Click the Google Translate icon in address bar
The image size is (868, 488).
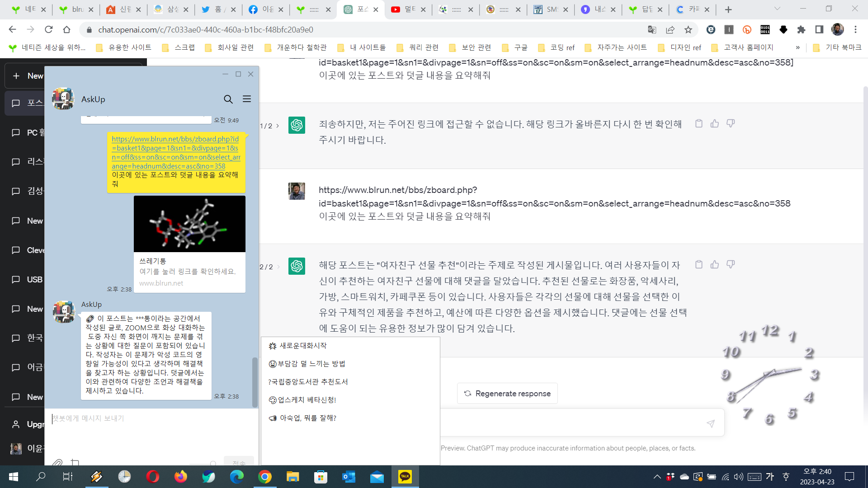point(652,29)
